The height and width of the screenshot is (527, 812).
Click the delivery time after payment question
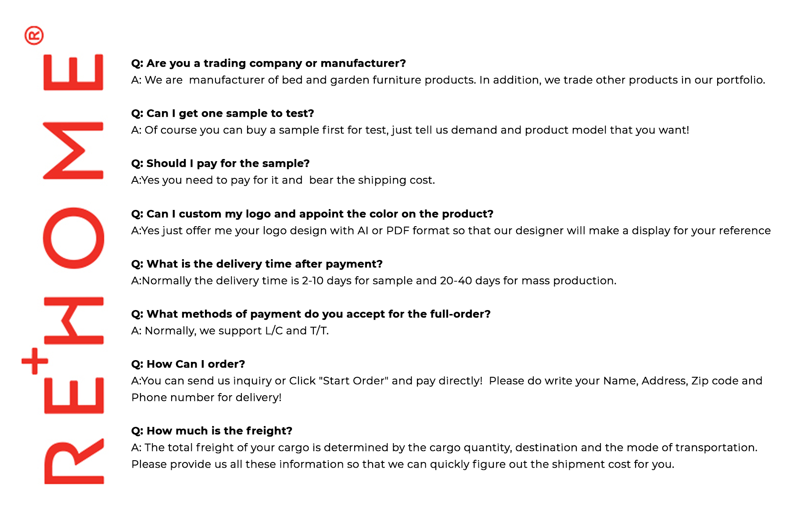[257, 264]
